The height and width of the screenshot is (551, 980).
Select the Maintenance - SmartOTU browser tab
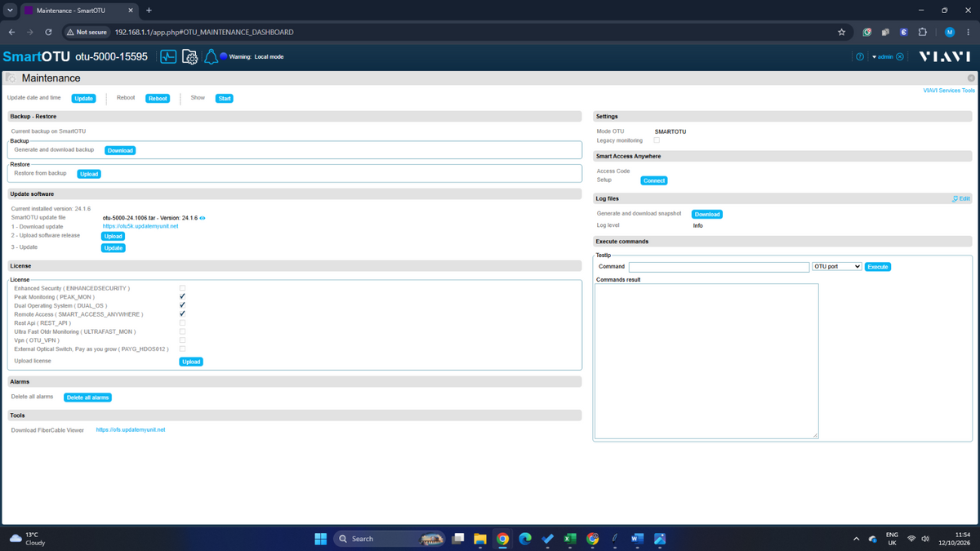78,11
